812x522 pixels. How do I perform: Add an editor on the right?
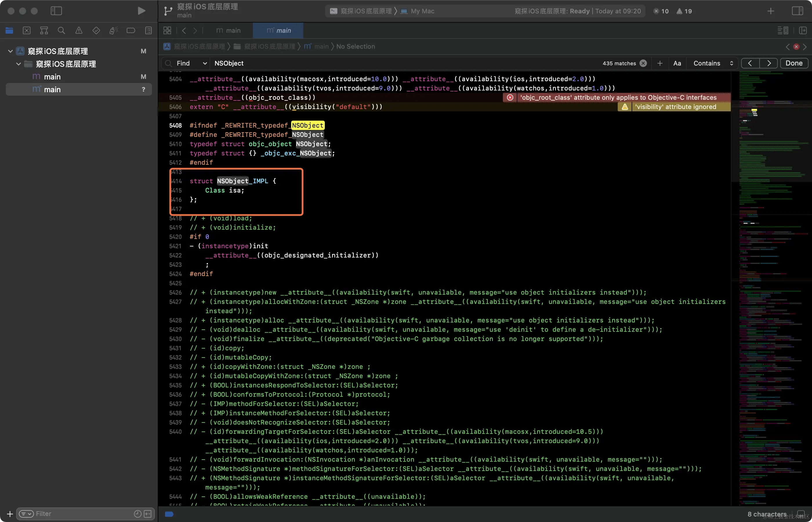tap(802, 30)
